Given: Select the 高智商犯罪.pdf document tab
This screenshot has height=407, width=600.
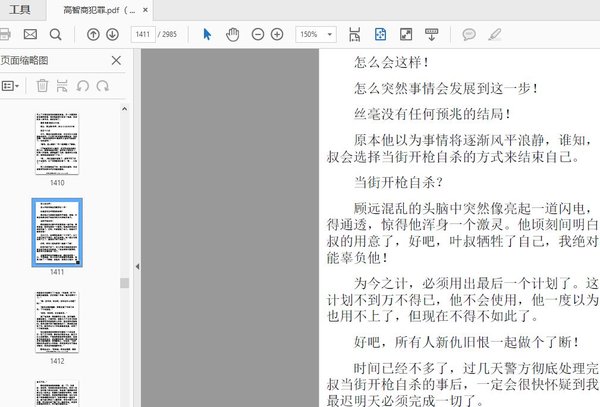Looking at the screenshot, I should pos(99,10).
